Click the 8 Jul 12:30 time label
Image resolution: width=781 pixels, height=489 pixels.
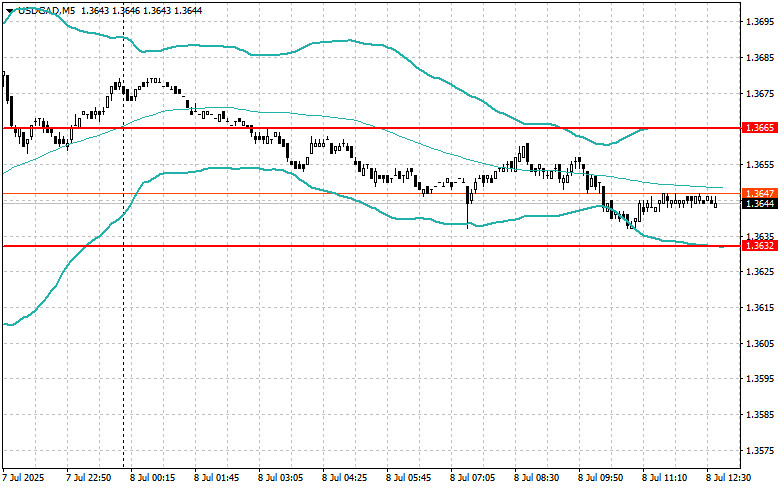click(728, 478)
